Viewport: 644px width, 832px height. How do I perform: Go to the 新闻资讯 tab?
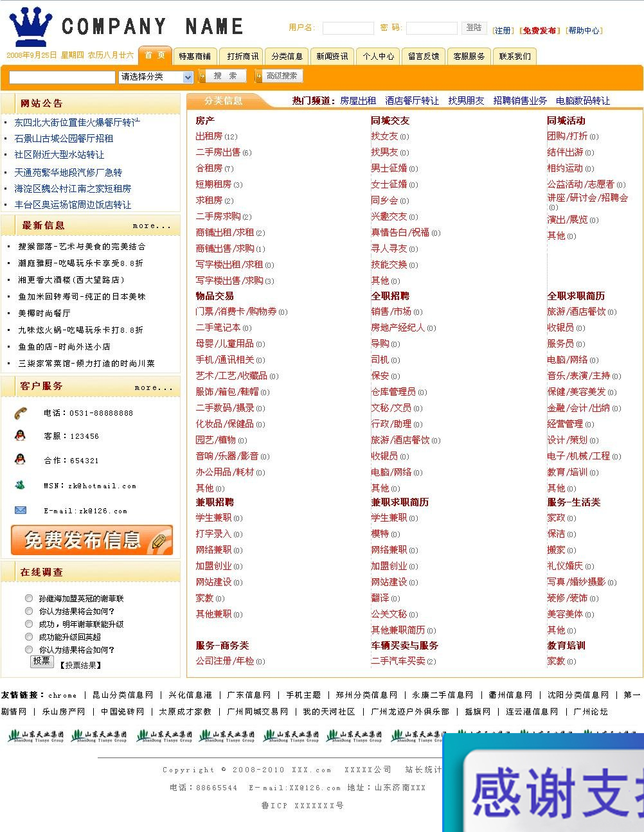coord(332,57)
